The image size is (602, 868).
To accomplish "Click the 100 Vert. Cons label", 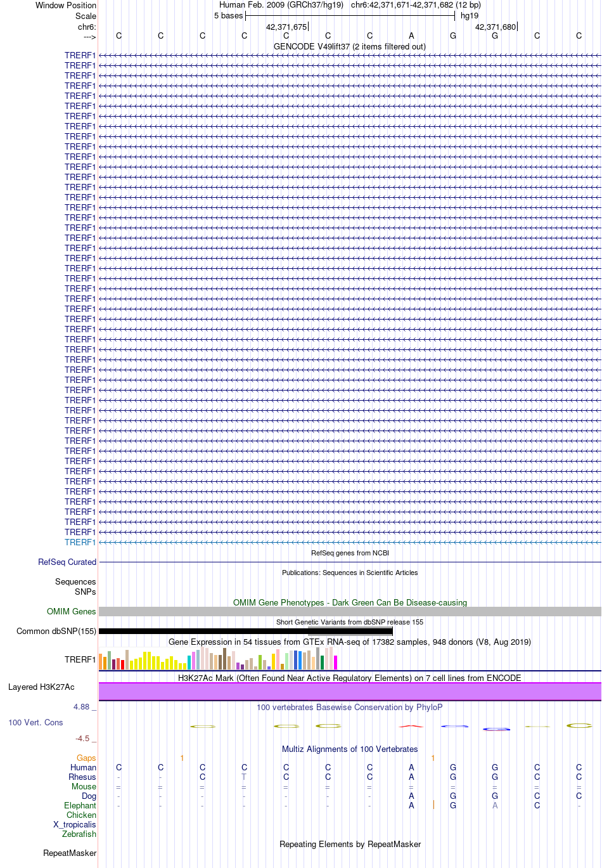I will click(x=35, y=722).
